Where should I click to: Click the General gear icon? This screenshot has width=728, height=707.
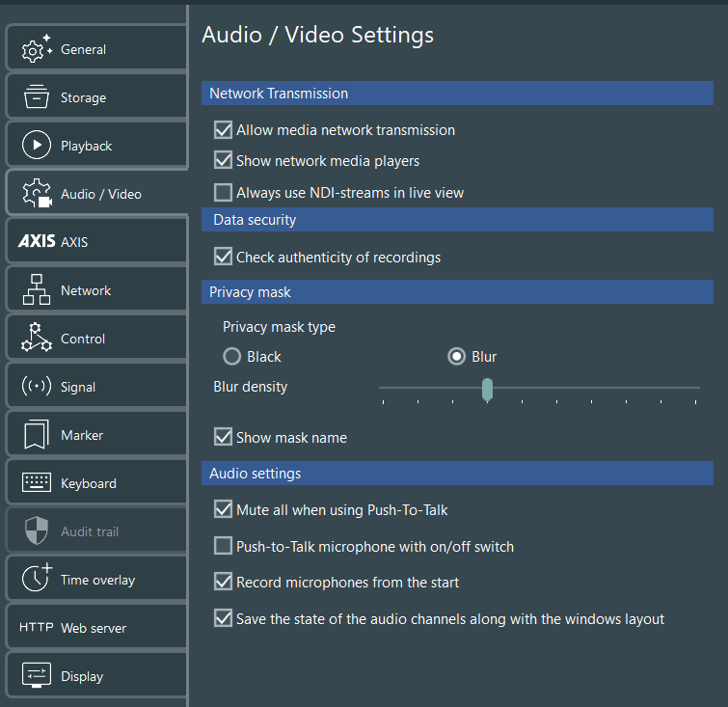[37, 49]
